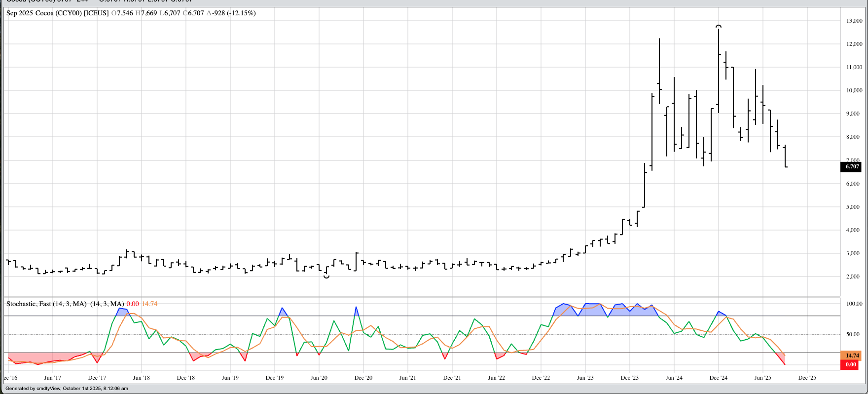Open the Stochastic, Fast indicator label
The height and width of the screenshot is (394, 868).
click(x=46, y=304)
